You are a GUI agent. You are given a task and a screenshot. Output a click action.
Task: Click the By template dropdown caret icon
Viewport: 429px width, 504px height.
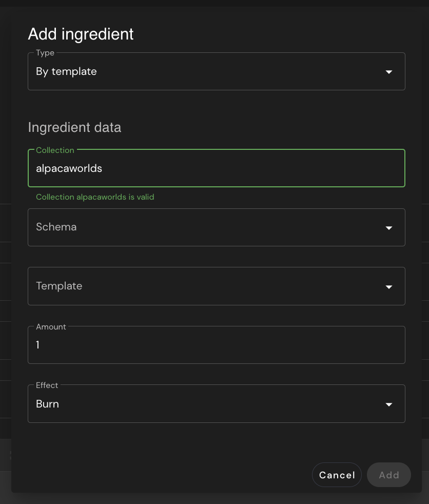coord(388,71)
